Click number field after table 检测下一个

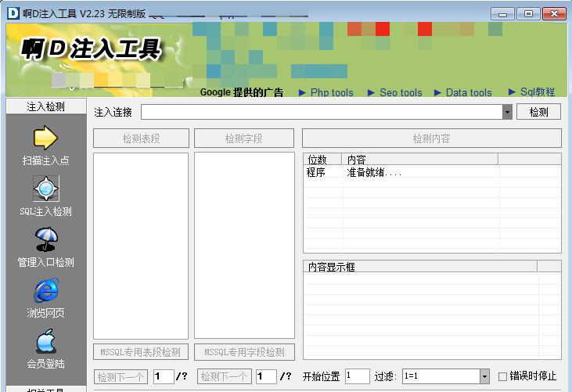tap(163, 376)
